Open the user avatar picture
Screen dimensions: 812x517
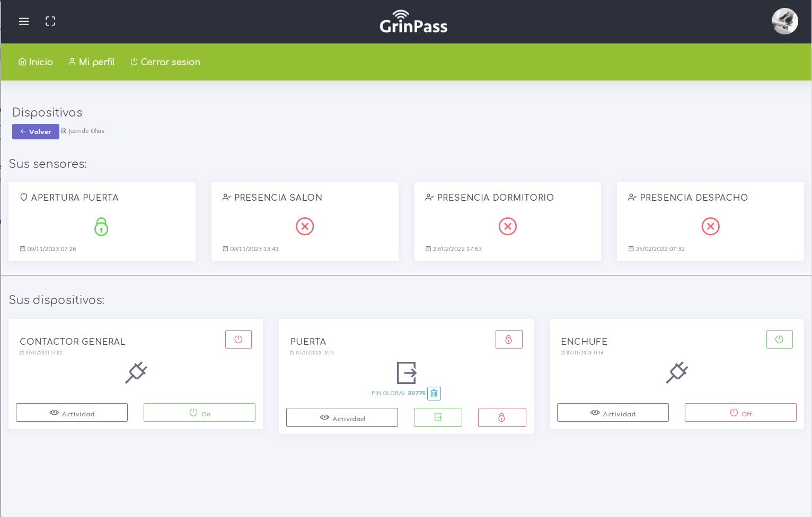(785, 21)
